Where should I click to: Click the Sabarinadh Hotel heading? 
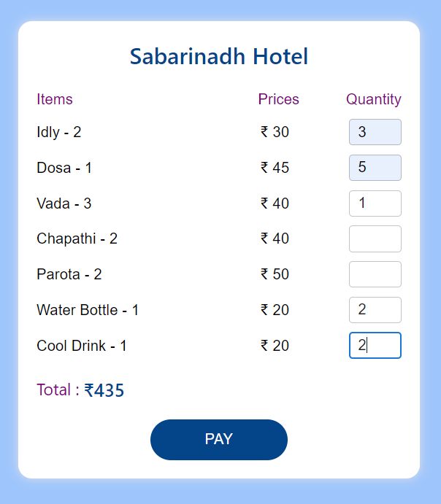[219, 56]
